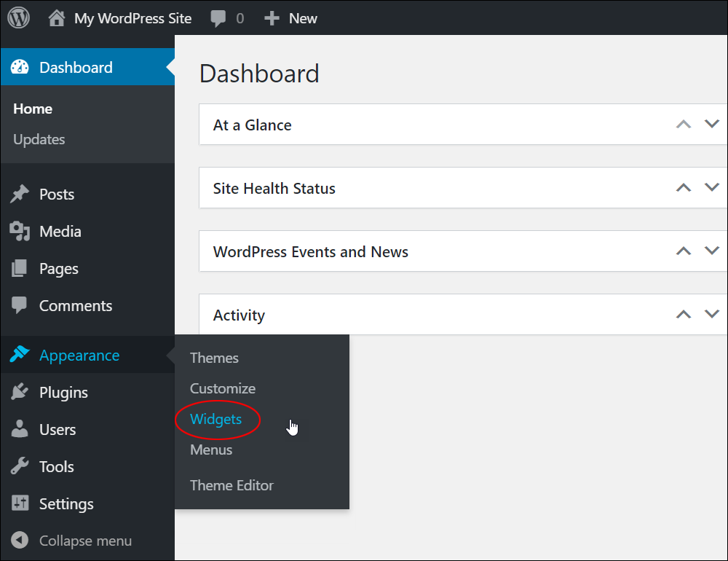This screenshot has height=561, width=728.
Task: Move WordPress Events and News panel down
Action: pos(712,250)
